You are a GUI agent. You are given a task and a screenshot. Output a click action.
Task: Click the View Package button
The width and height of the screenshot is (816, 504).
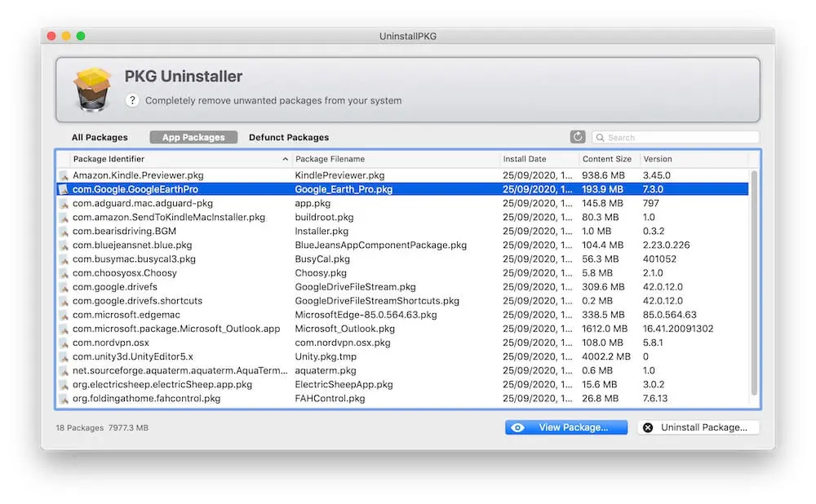click(566, 427)
